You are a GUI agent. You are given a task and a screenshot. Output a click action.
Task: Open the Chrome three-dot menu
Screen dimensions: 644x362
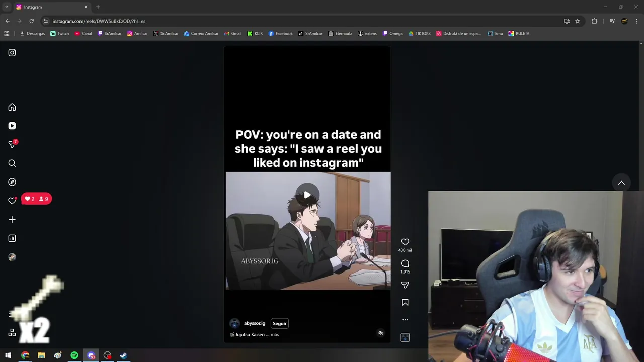[x=636, y=21]
